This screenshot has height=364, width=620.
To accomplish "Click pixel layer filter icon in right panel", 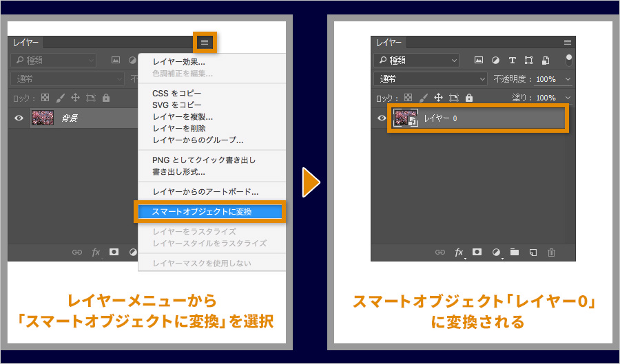I will pos(479,61).
